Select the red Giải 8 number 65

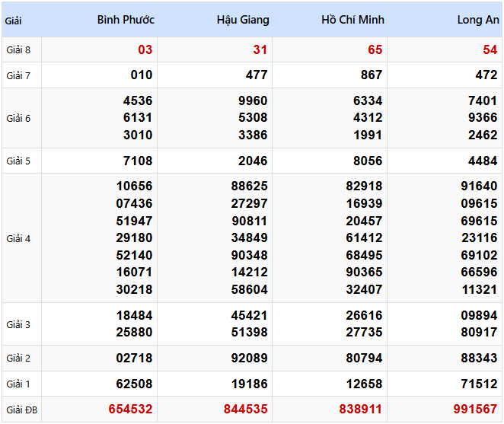(x=375, y=50)
